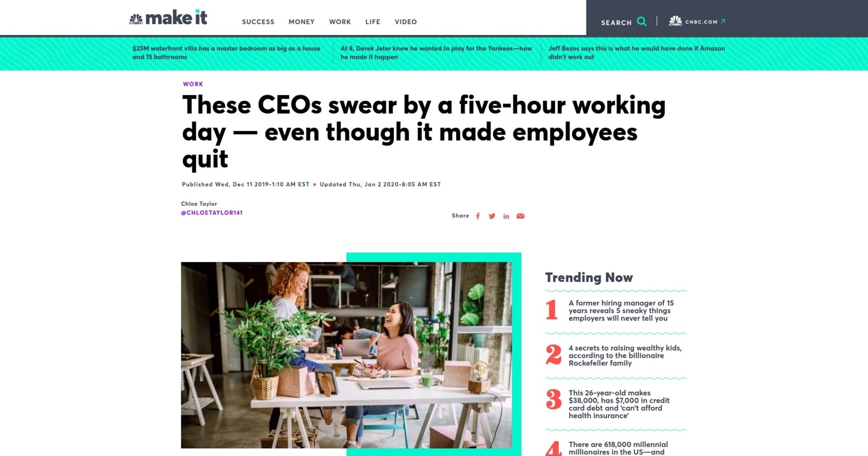Click the CNBC Make It logo
The height and width of the screenshot is (456, 868).
point(168,18)
